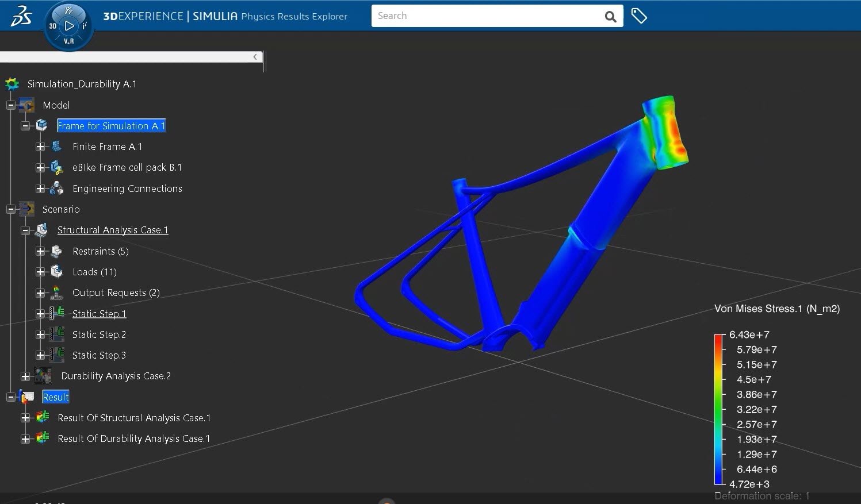Click the underlined Static Step.1 link
This screenshot has height=504, width=861.
click(99, 313)
